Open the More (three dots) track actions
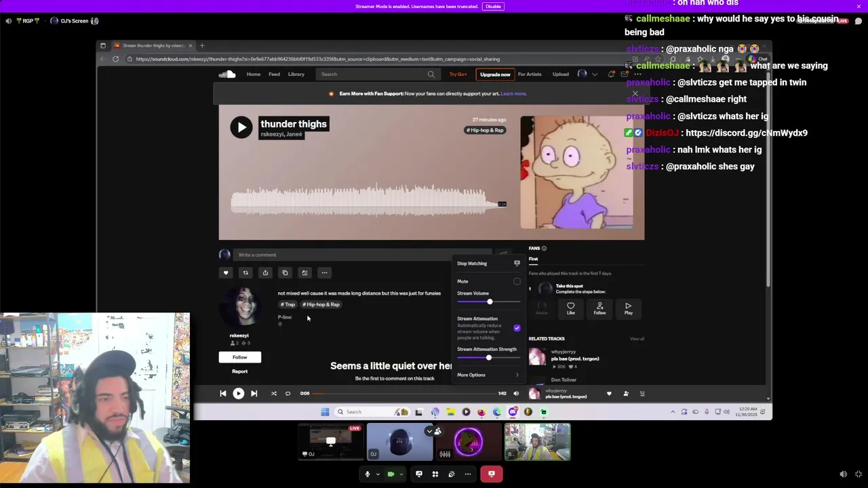 click(x=324, y=273)
